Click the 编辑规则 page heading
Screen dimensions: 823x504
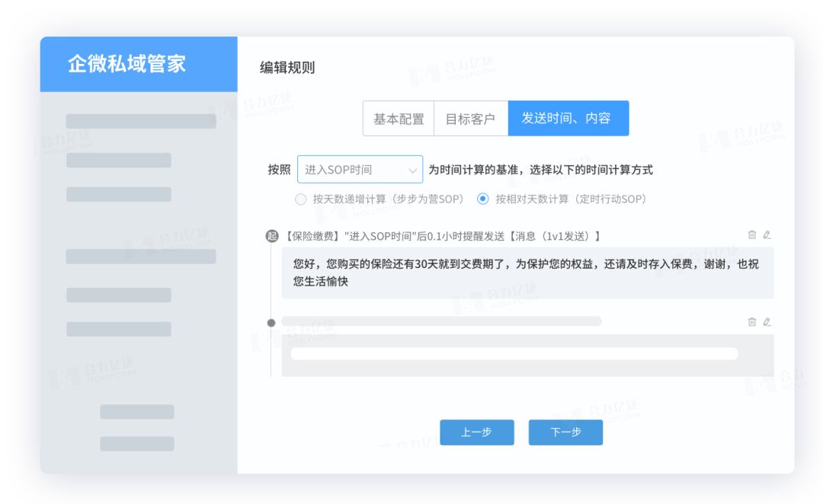[287, 68]
